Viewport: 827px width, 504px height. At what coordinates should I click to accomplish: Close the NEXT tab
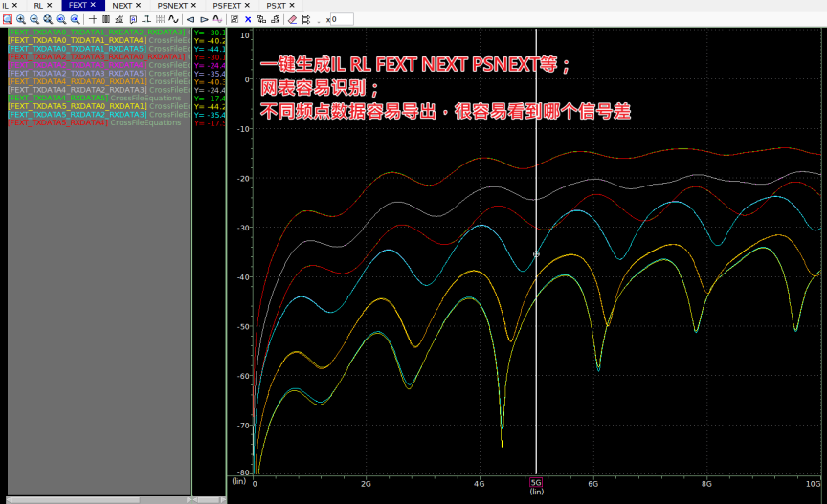point(138,6)
